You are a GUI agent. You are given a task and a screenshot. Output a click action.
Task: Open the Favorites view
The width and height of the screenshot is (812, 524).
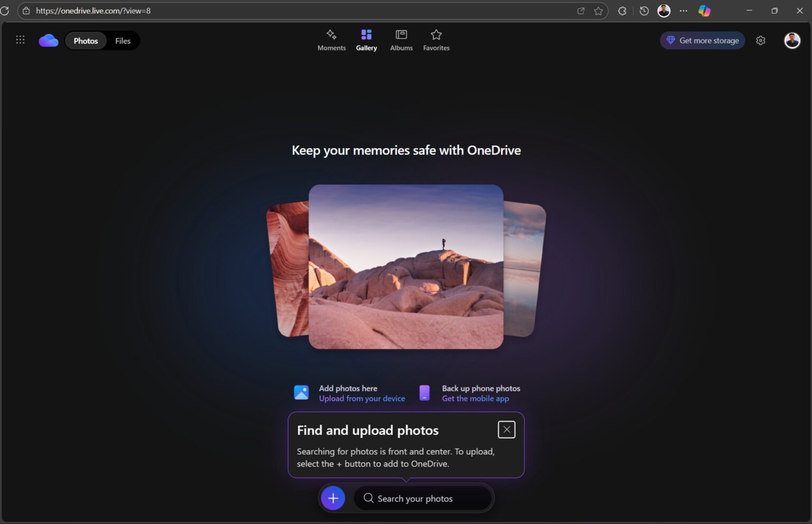pyautogui.click(x=436, y=40)
